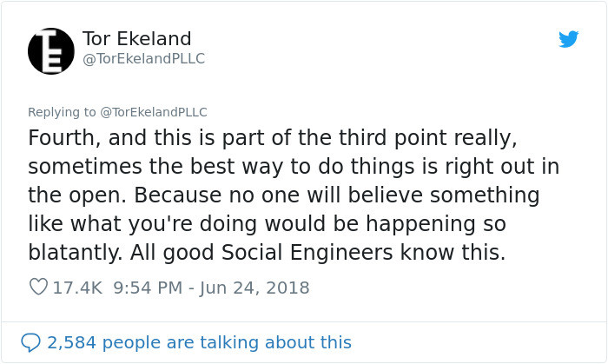Like the tweet with the heart icon
This screenshot has width=608, height=364.
pos(38,287)
